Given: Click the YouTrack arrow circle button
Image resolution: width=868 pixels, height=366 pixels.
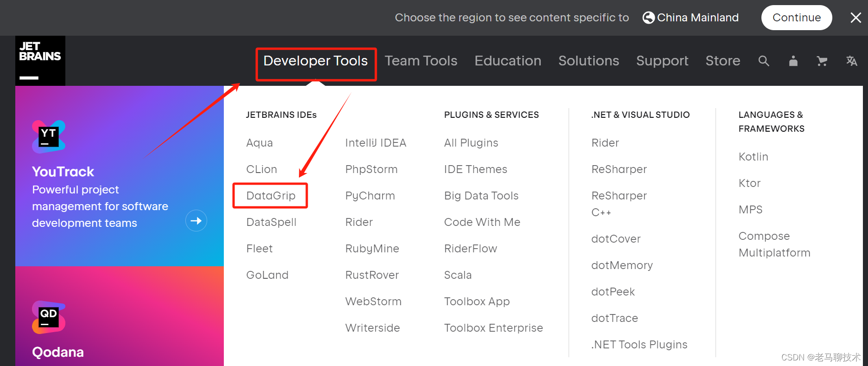Looking at the screenshot, I should point(196,221).
